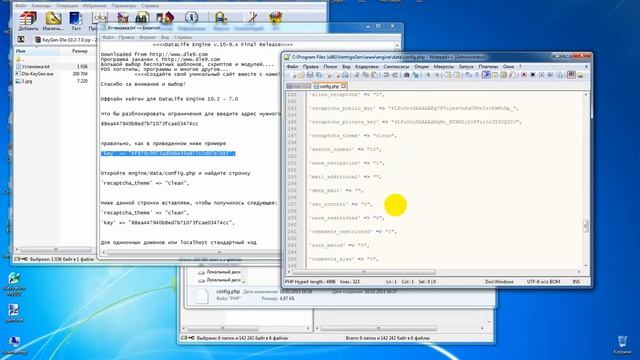Click Open file icon in Notepad++ toolbar
Viewport: 640px width, 360px height.
[x=301, y=75]
